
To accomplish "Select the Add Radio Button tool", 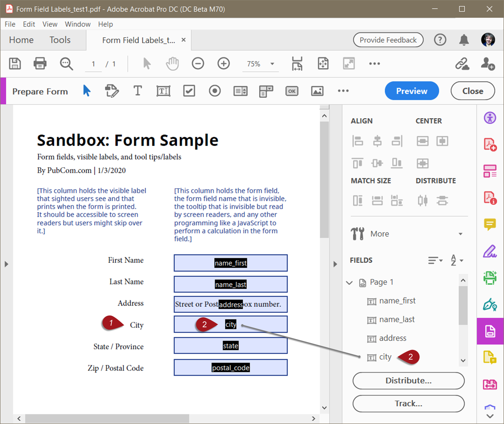I will pos(215,91).
